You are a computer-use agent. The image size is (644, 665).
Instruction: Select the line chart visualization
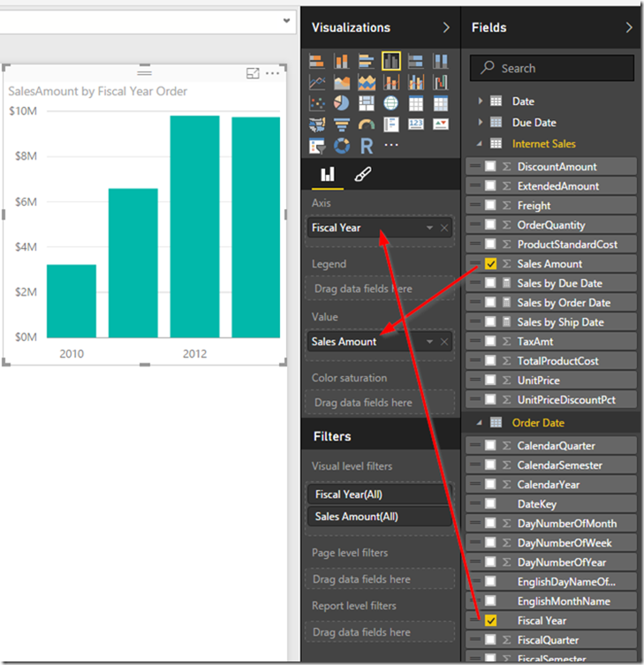pos(317,82)
